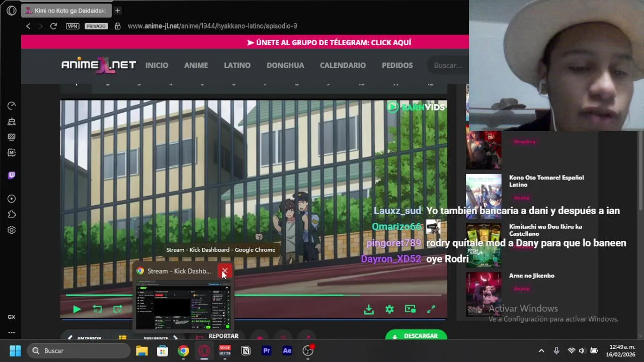Open Kono Oto Tomare! Español Latino

[546, 181]
